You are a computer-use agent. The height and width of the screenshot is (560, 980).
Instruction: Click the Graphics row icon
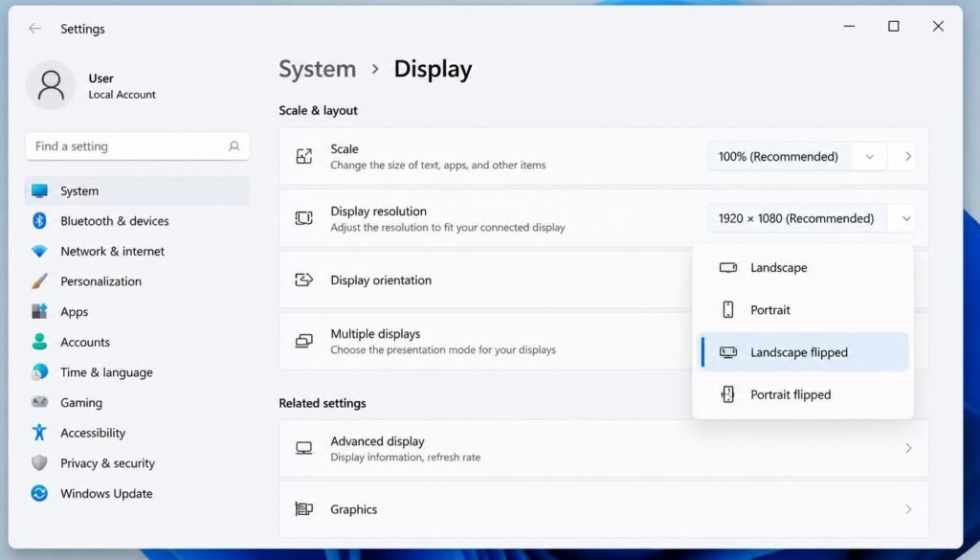click(303, 508)
